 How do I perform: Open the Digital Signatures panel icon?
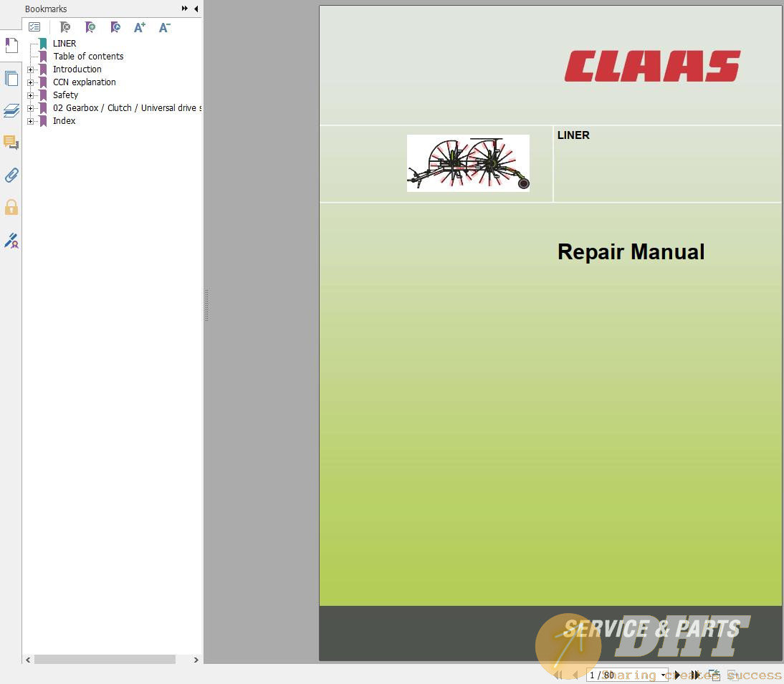tap(11, 241)
